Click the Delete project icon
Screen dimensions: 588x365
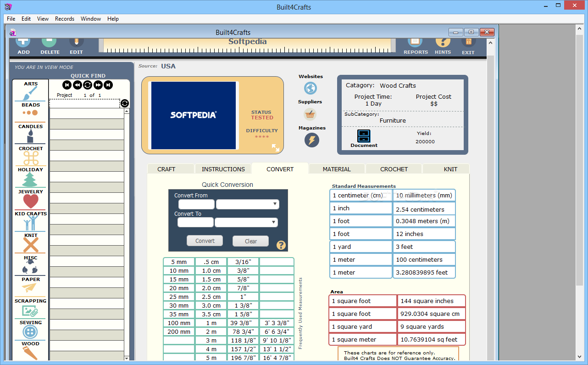coord(50,42)
